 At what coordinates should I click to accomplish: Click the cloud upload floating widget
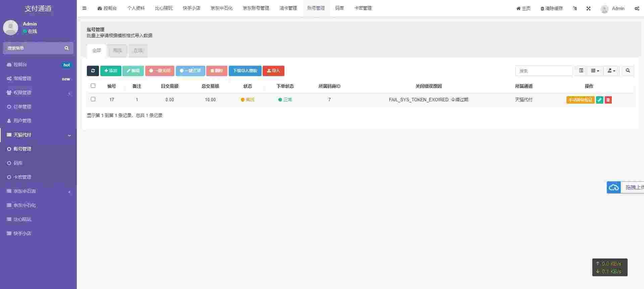tap(614, 187)
